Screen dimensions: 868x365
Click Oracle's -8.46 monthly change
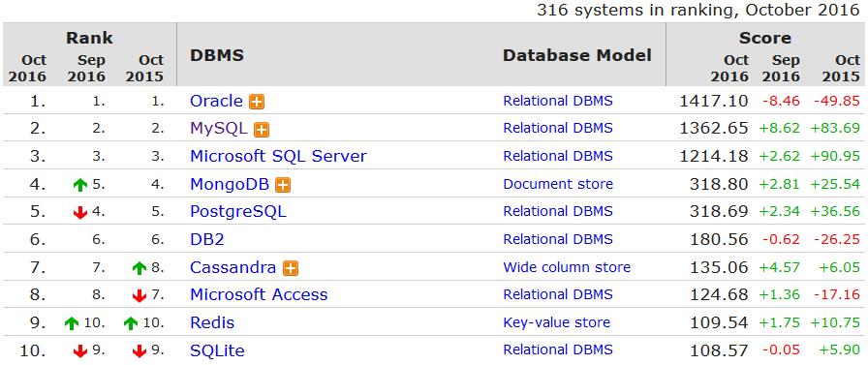(x=781, y=102)
